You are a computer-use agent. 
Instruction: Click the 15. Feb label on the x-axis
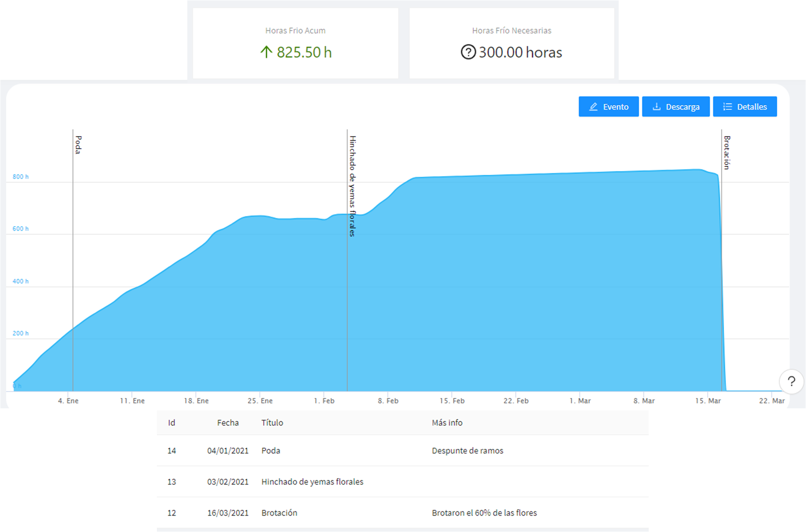(x=452, y=401)
